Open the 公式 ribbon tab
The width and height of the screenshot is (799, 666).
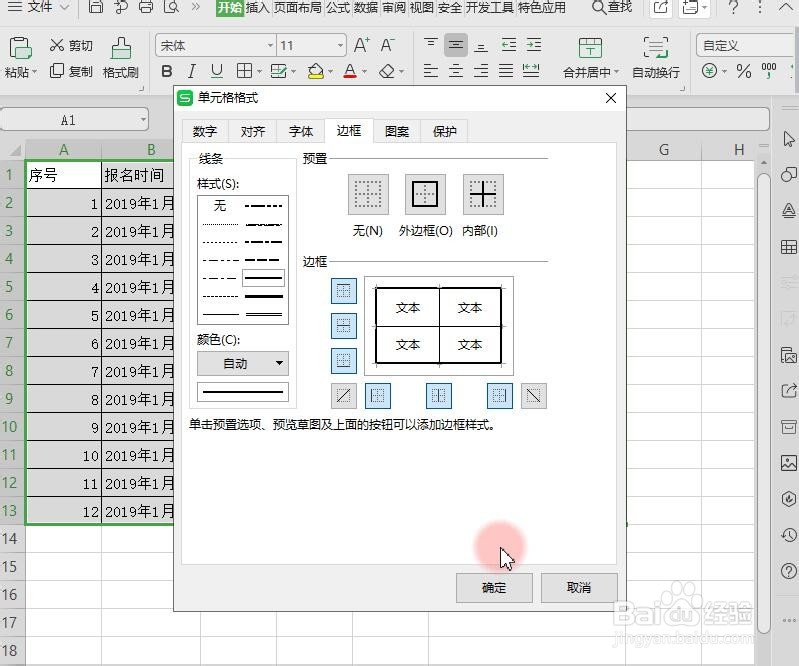[338, 8]
